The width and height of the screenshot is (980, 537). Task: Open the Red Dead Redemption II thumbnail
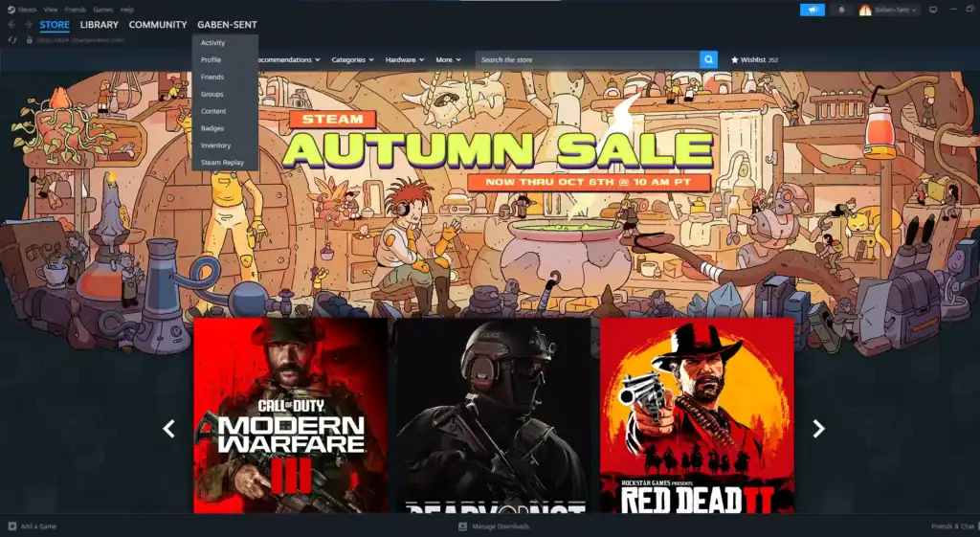tap(697, 415)
